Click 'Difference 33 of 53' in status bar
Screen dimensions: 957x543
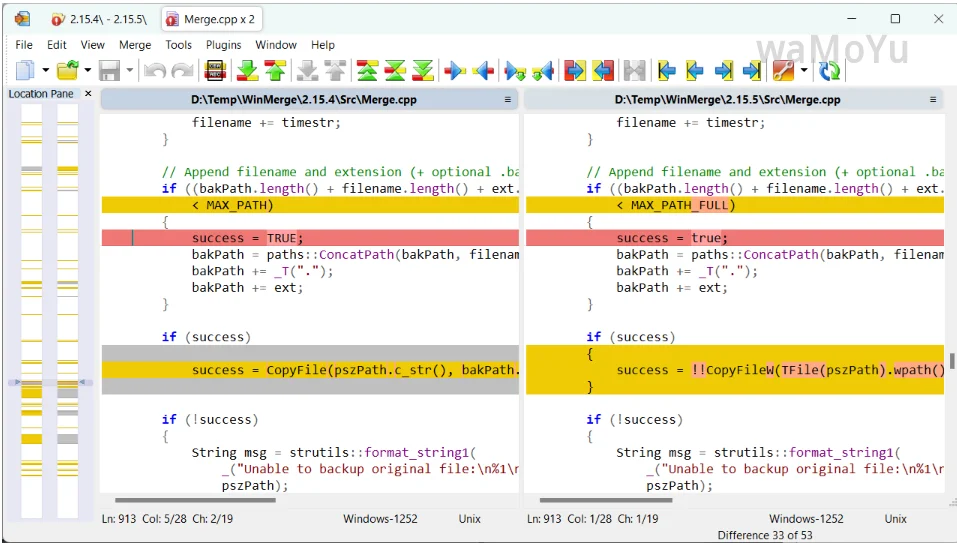click(x=765, y=535)
